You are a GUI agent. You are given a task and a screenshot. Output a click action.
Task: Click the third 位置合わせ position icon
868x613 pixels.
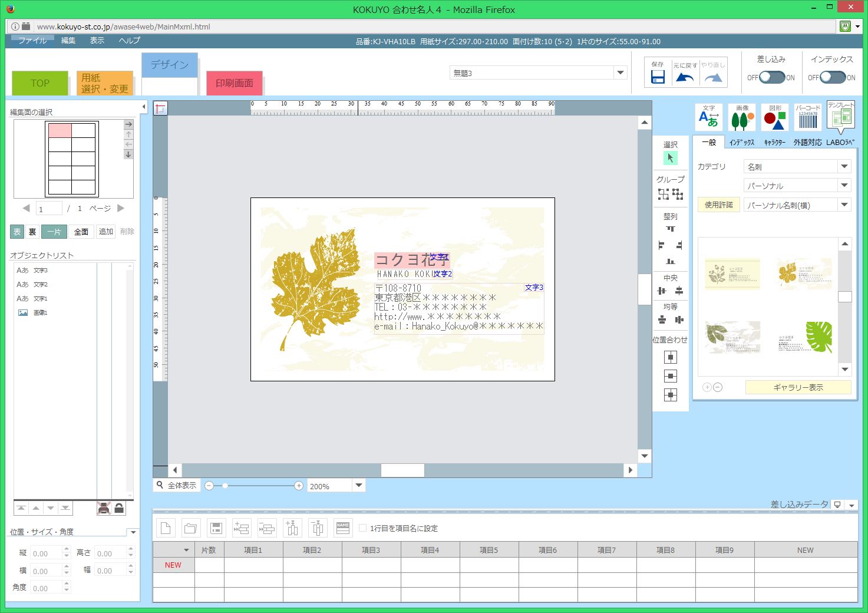pyautogui.click(x=670, y=395)
